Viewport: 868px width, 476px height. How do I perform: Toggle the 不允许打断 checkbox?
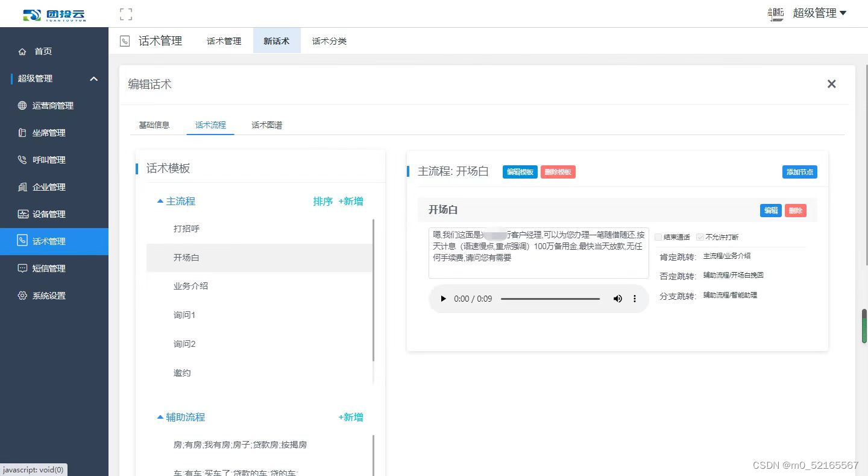pos(700,237)
